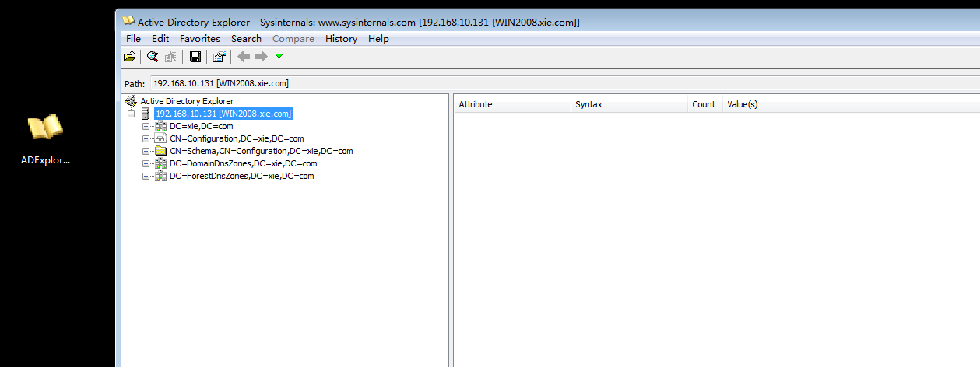Click the greyed-out compare documents toolbar icon

(x=171, y=57)
